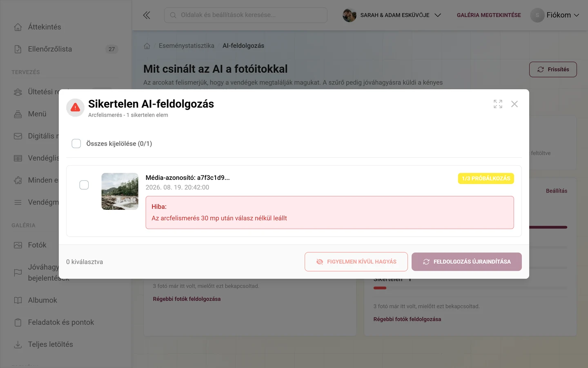Click the Média-azonosító: a7f3c1d9... text
This screenshot has height=368, width=588.
click(x=187, y=177)
